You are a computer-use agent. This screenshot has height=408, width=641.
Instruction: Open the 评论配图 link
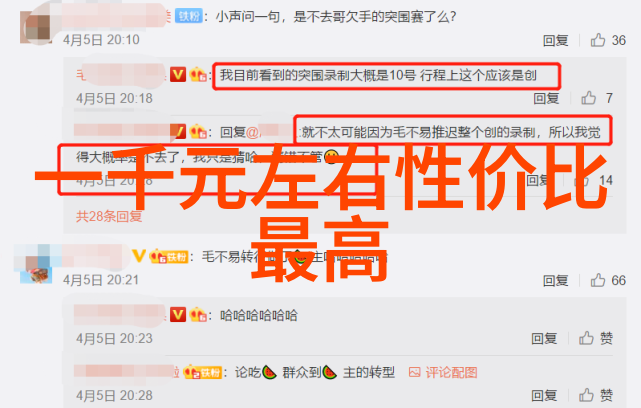(451, 372)
